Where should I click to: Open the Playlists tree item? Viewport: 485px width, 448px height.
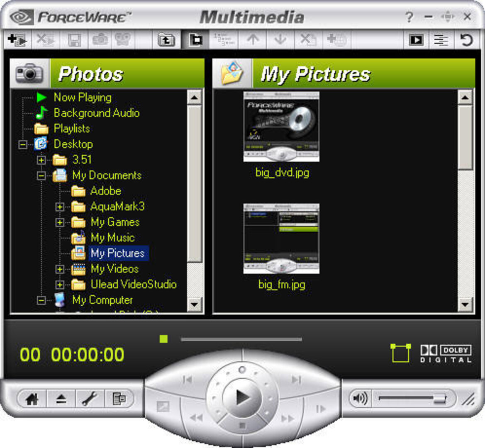pyautogui.click(x=72, y=128)
